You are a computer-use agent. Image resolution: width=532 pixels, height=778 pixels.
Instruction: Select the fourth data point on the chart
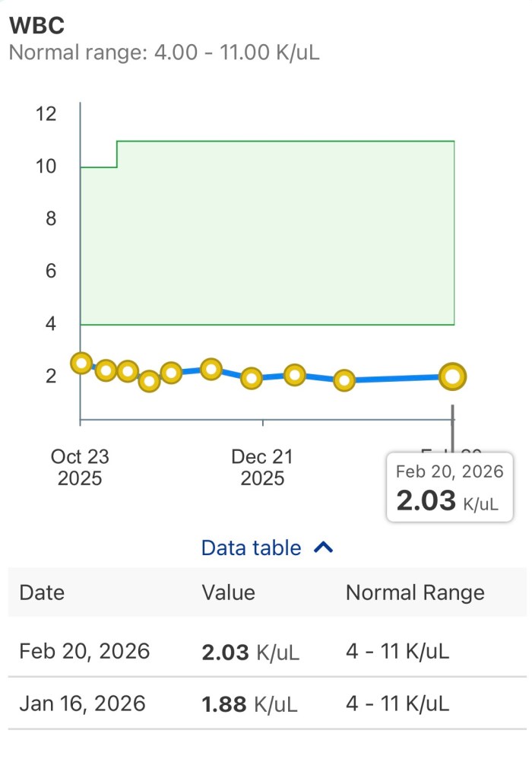click(x=150, y=381)
